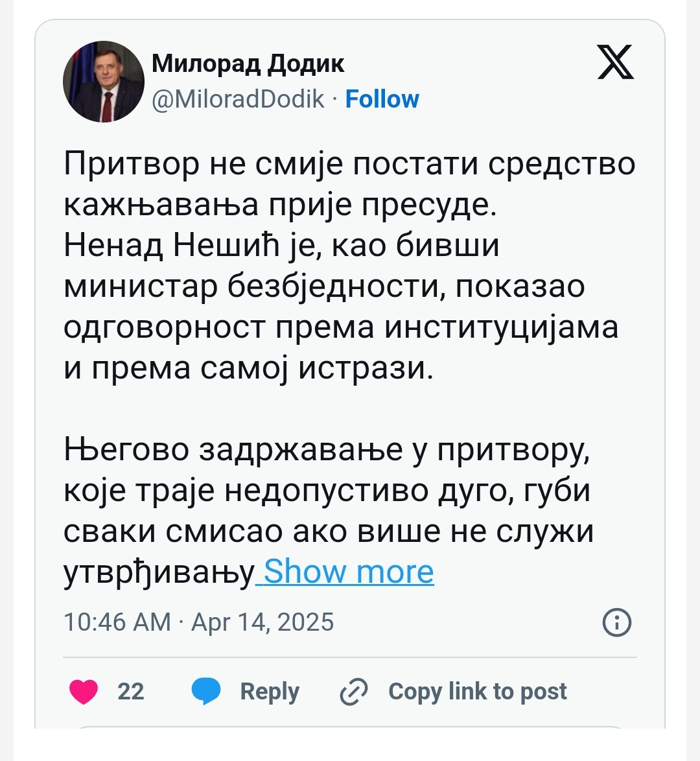
Task: Select Copy link to post text
Action: (478, 691)
